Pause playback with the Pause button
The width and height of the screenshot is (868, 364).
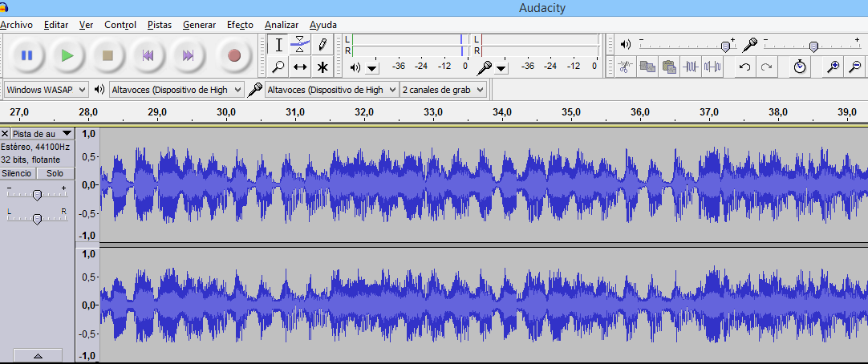click(26, 55)
